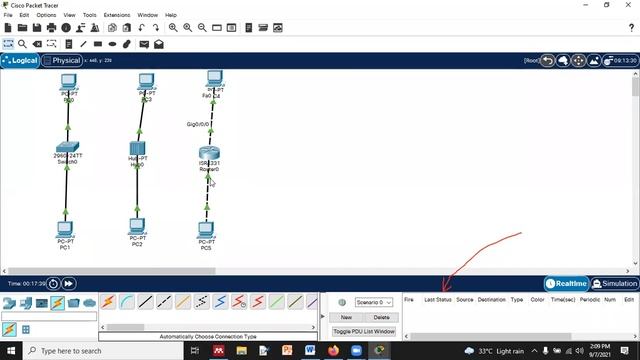
Task: Pick the automatic connection lightning cable
Action: pyautogui.click(x=108, y=302)
